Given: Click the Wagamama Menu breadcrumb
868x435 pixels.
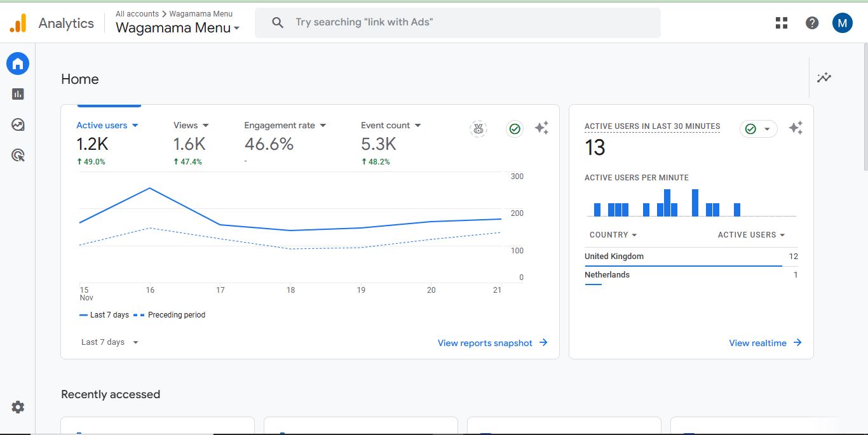Looking at the screenshot, I should click(x=201, y=13).
